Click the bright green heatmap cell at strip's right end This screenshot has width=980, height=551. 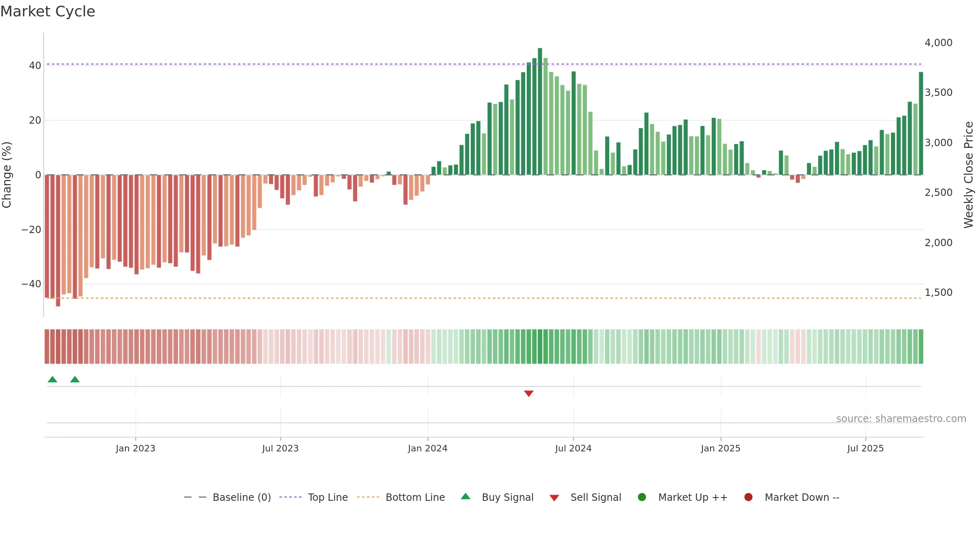(921, 347)
